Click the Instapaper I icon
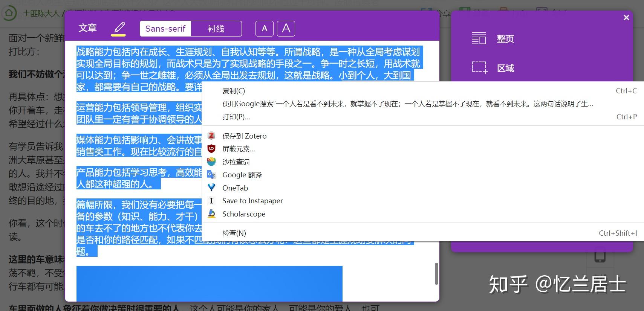The width and height of the screenshot is (644, 311). [x=211, y=201]
